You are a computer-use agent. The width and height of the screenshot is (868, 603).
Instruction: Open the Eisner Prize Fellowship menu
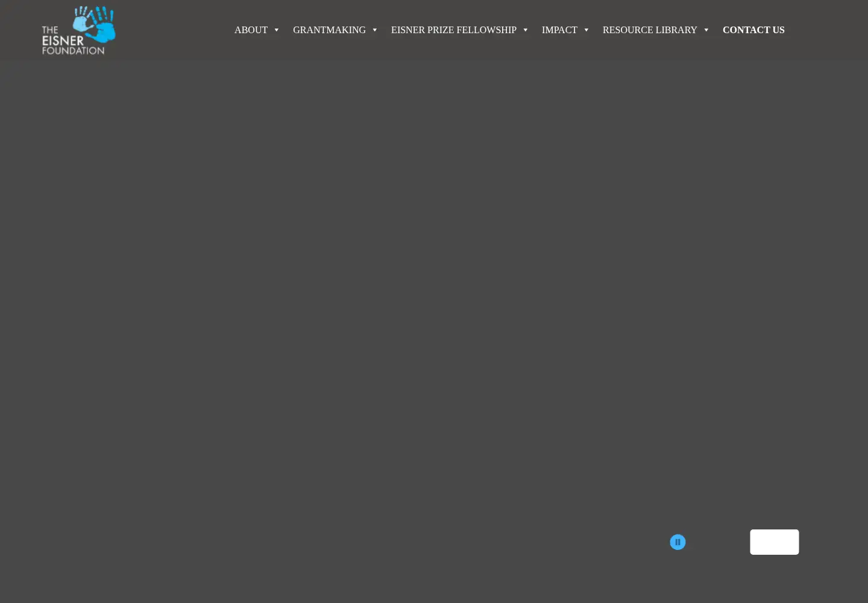tap(453, 30)
